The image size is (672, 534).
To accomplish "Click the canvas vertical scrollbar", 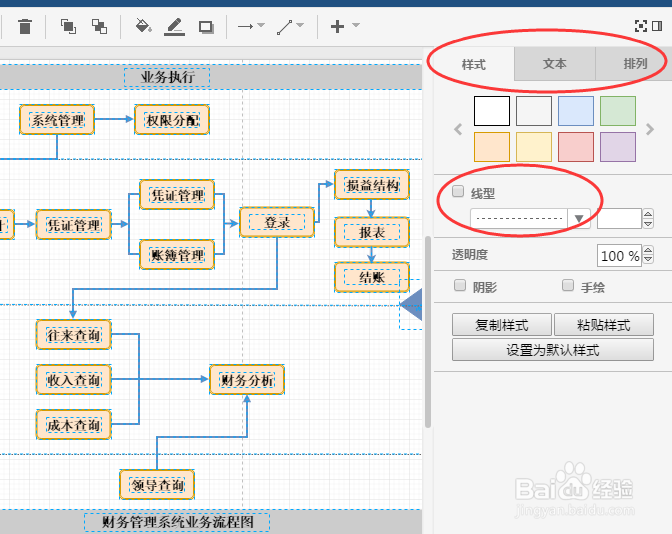I will point(428,332).
